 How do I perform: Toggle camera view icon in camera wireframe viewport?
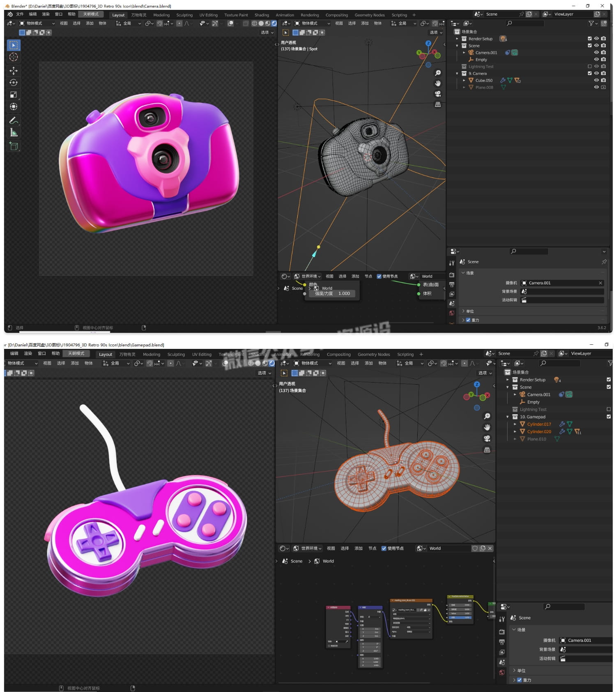pyautogui.click(x=438, y=94)
